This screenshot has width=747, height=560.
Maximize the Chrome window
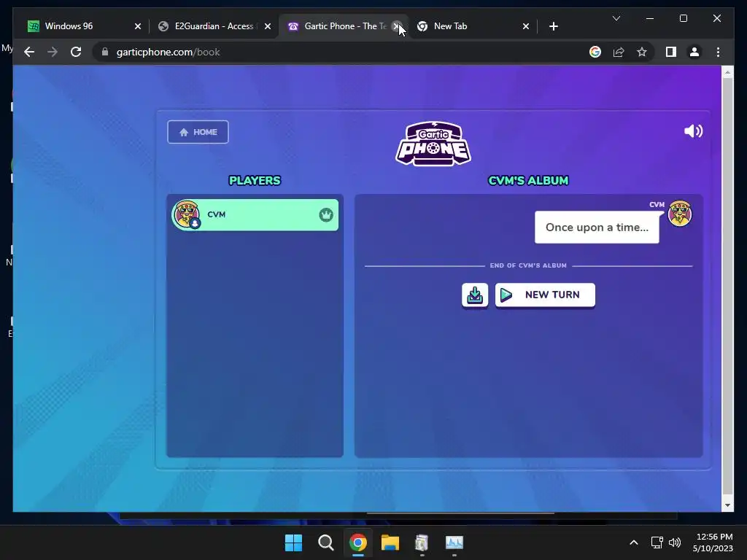(683, 18)
